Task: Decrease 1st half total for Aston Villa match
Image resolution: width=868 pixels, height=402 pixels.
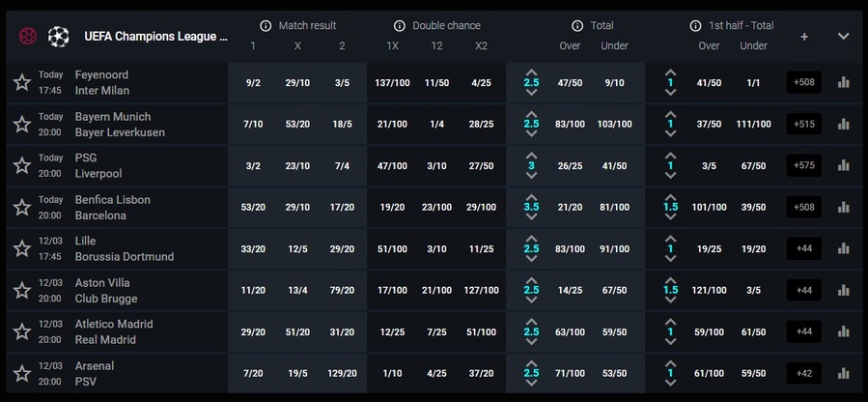Action: [670, 301]
